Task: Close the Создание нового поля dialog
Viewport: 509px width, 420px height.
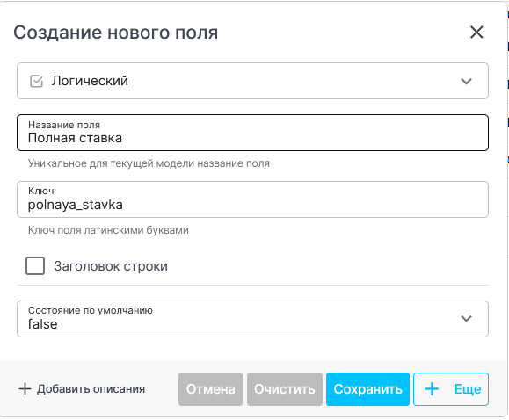Action: click(476, 33)
